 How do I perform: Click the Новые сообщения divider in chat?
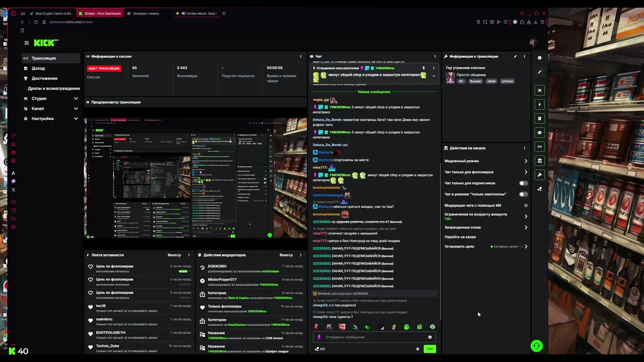pos(374,92)
